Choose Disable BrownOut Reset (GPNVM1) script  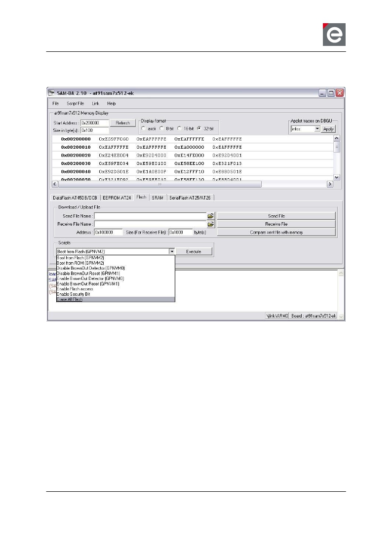116,274
